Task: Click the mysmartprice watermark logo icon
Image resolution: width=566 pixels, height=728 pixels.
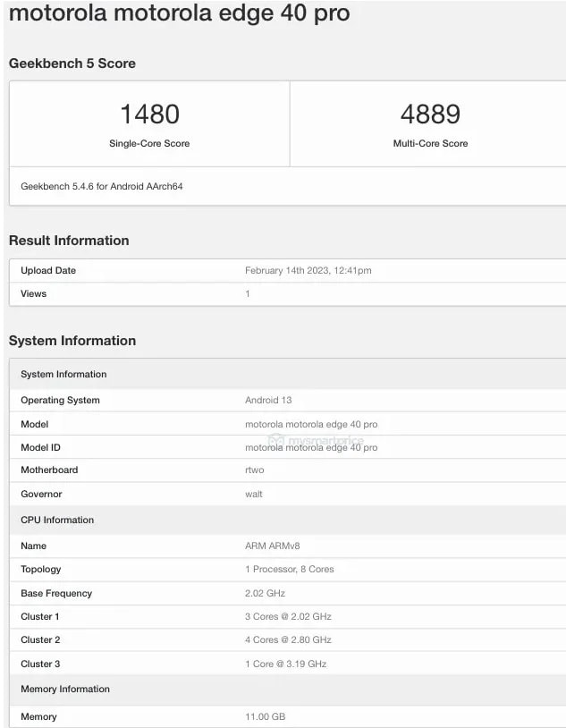Action: [276, 440]
